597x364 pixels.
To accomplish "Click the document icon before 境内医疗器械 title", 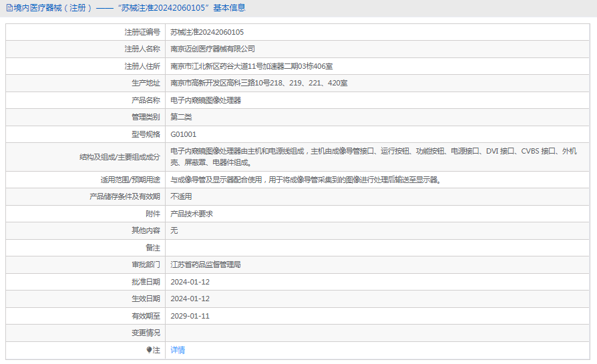I will coord(9,8).
